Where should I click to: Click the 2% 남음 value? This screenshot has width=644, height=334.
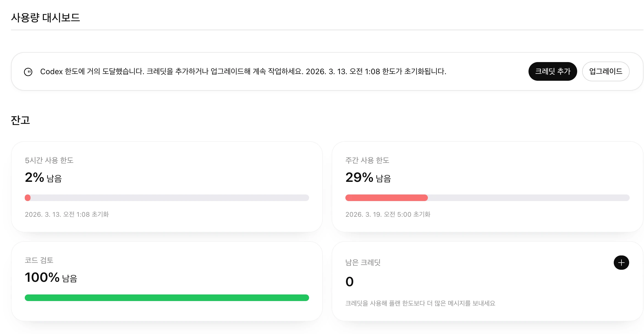[x=43, y=178]
